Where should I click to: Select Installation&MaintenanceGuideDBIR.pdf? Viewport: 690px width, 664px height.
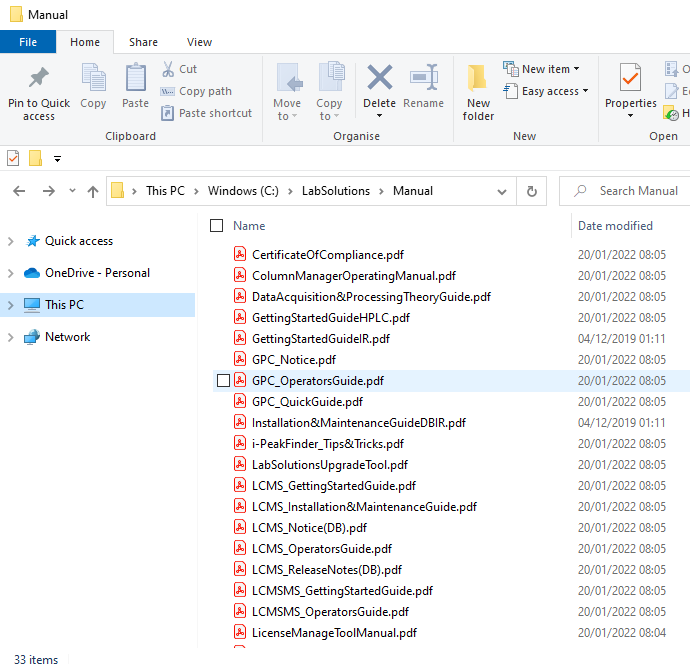(x=359, y=423)
